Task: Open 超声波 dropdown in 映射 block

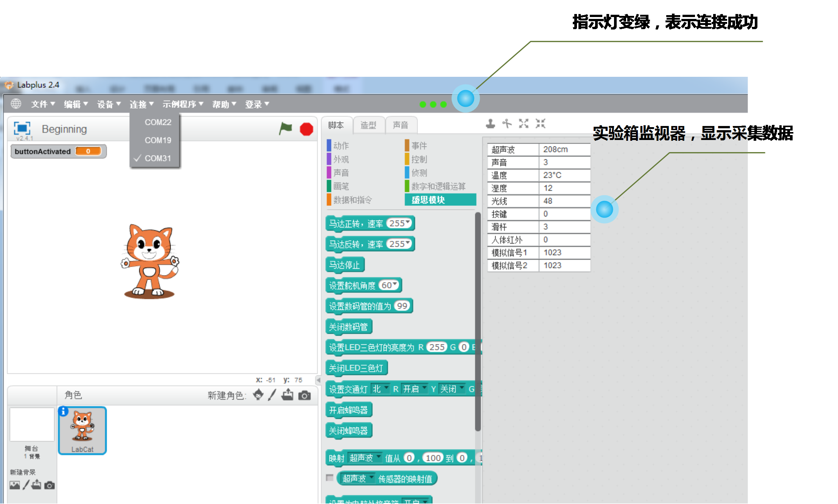Action: (x=365, y=458)
